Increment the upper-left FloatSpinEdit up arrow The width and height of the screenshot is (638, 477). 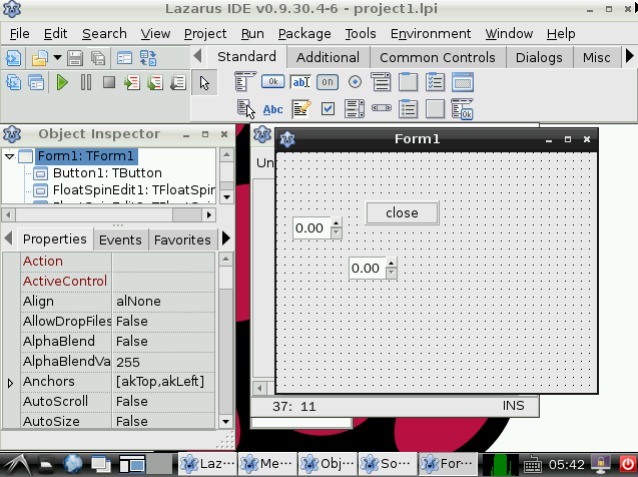pyautogui.click(x=336, y=222)
